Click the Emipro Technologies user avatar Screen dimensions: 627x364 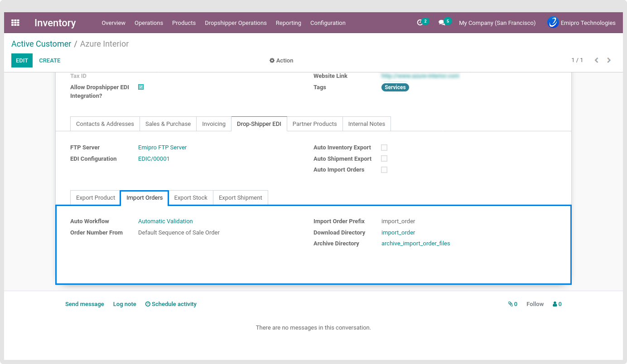(x=553, y=23)
